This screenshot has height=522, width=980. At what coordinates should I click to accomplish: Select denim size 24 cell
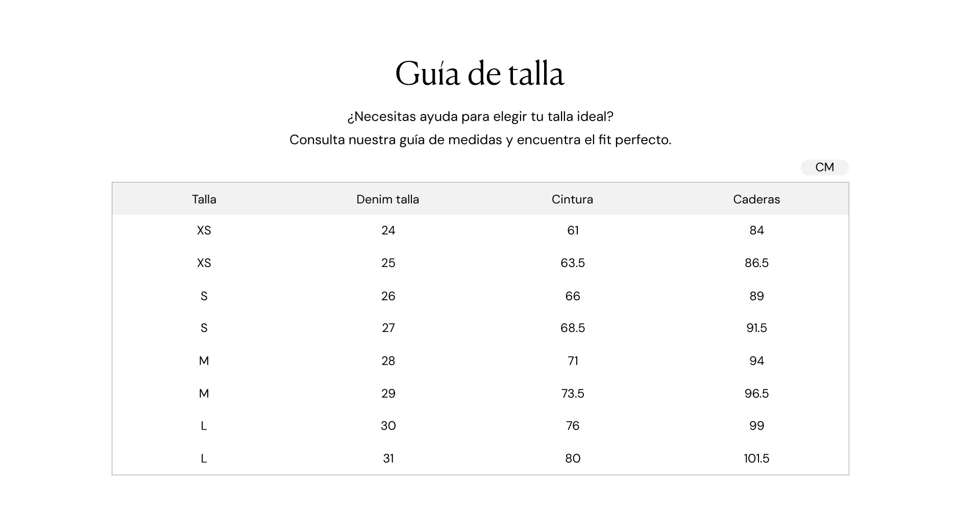[x=388, y=230]
